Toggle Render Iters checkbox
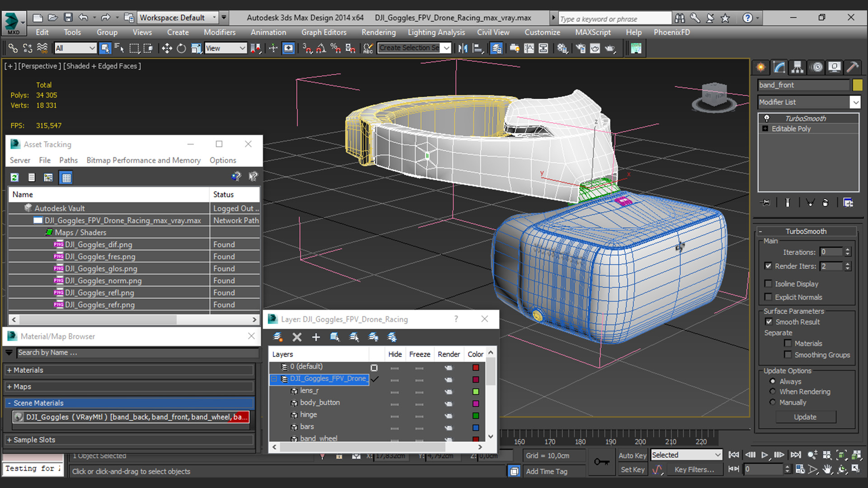868x488 pixels. click(768, 266)
